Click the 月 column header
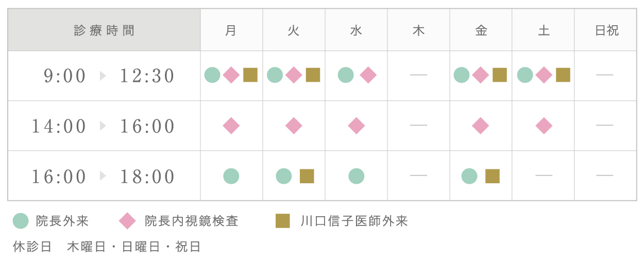The width and height of the screenshot is (644, 261). 231,30
